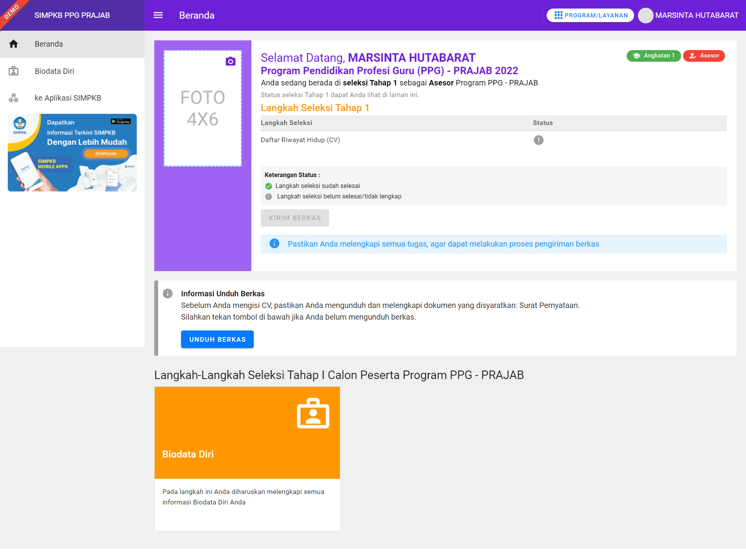Screen dimensions: 746x560
Task: Click the home icon beside Beranda
Action: [14, 44]
